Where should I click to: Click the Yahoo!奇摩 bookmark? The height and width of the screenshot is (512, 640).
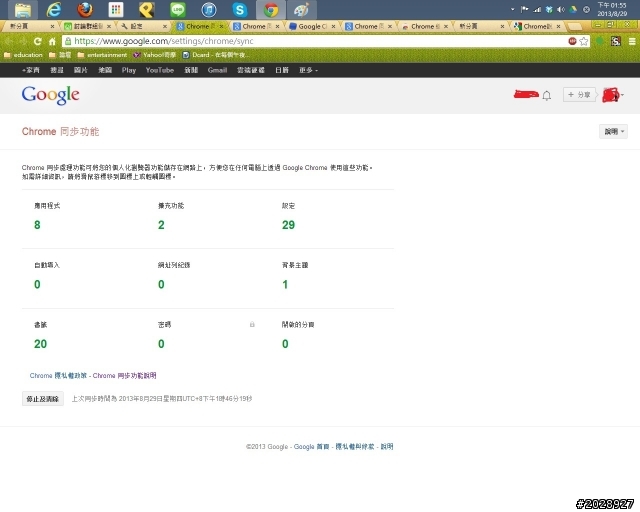[x=155, y=55]
